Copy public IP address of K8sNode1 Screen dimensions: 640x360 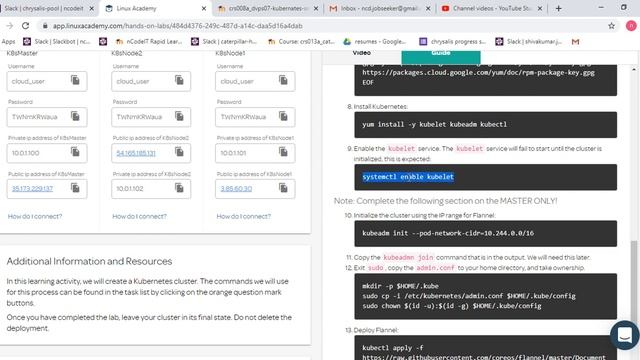283,188
